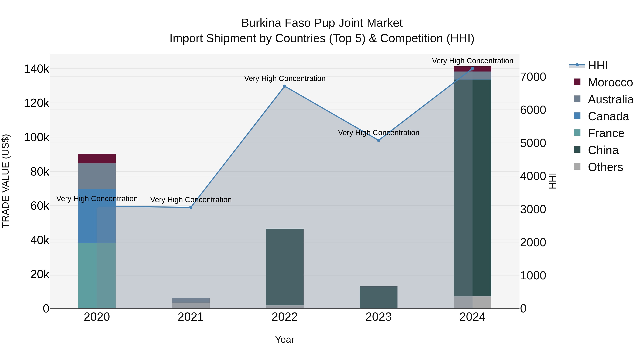644x362 pixels.
Task: Click the France segment on the 2020 bar
Action: (x=97, y=275)
